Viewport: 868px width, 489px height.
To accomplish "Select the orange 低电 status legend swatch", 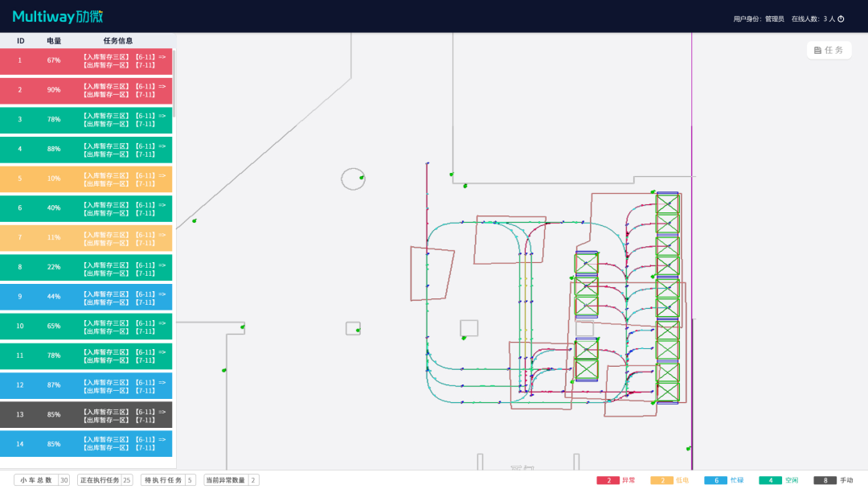I will pyautogui.click(x=662, y=480).
